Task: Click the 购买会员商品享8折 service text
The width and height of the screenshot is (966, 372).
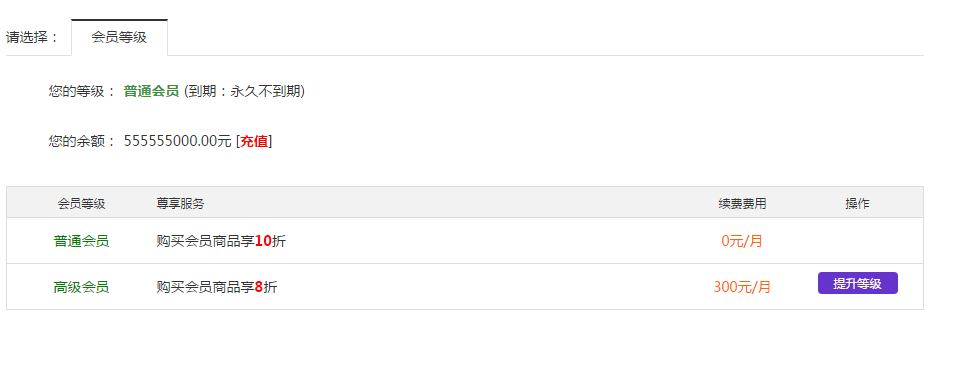Action: (x=217, y=287)
